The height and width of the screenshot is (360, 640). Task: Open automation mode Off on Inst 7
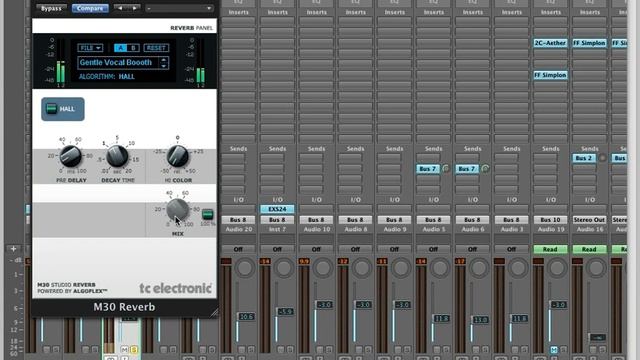click(x=277, y=249)
